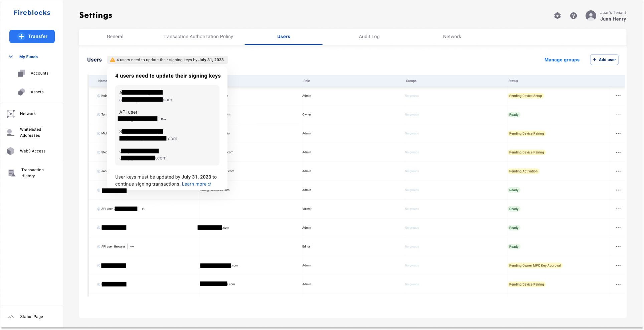
Task: Click the Fireblocks logo
Action: tap(32, 13)
